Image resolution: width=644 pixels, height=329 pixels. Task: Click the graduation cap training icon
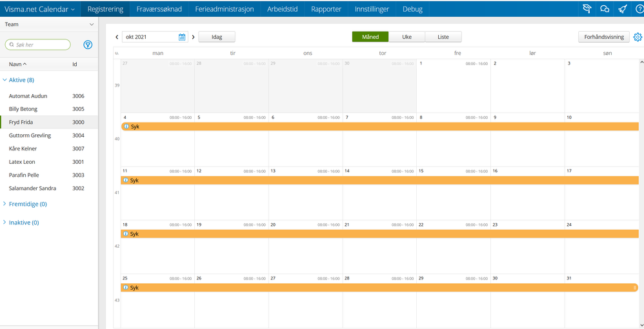click(x=587, y=8)
